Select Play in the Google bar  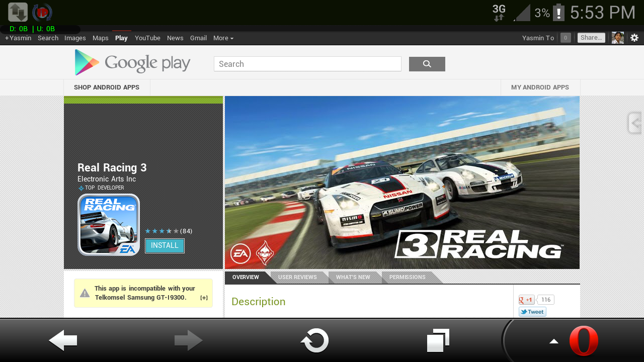click(x=121, y=38)
